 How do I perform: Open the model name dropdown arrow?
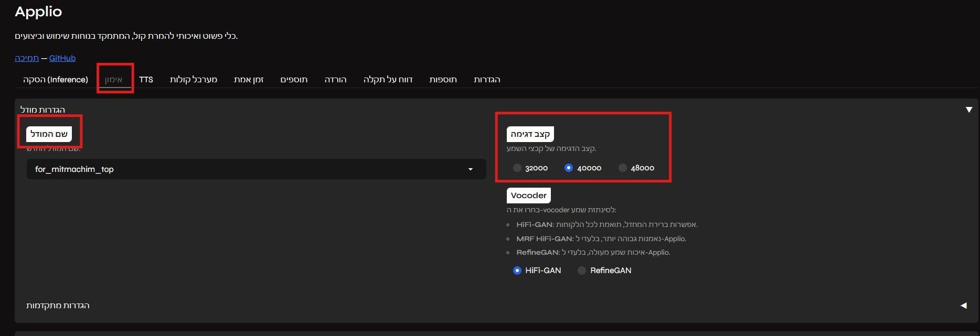471,169
